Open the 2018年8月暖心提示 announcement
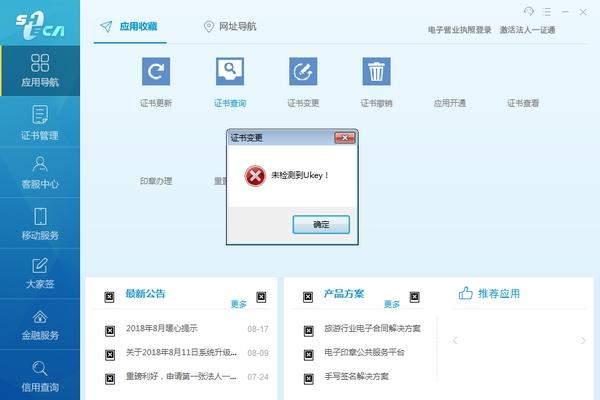 162,328
